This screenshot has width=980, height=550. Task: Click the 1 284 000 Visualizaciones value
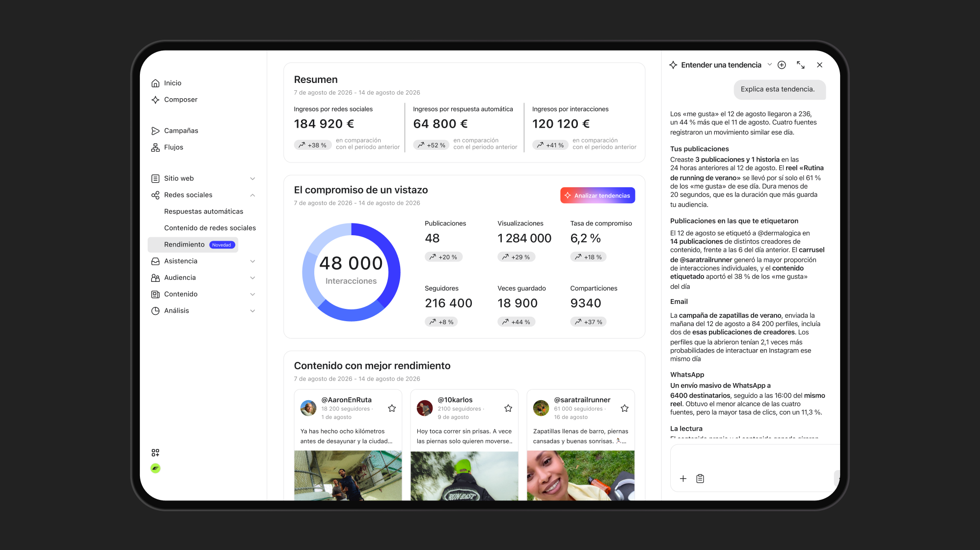(524, 239)
